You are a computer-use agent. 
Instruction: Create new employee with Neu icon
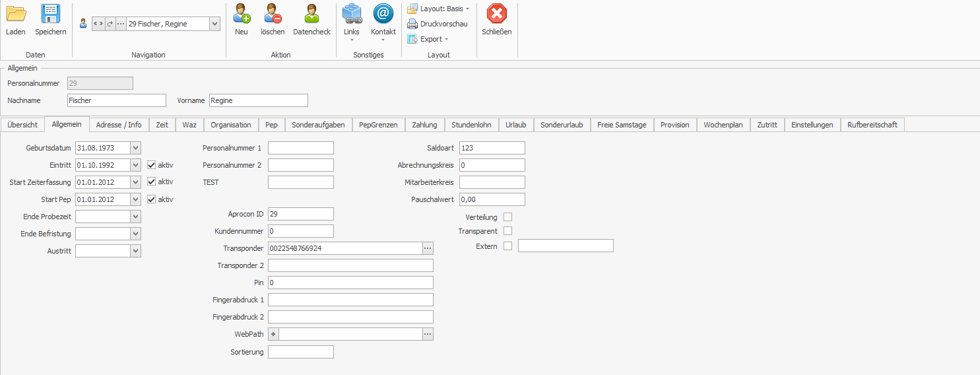pyautogui.click(x=242, y=15)
